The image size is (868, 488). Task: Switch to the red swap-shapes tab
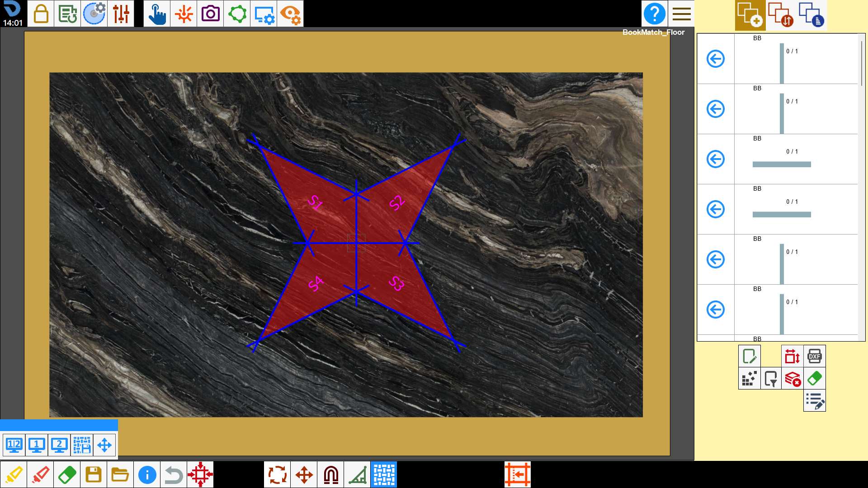tap(781, 15)
